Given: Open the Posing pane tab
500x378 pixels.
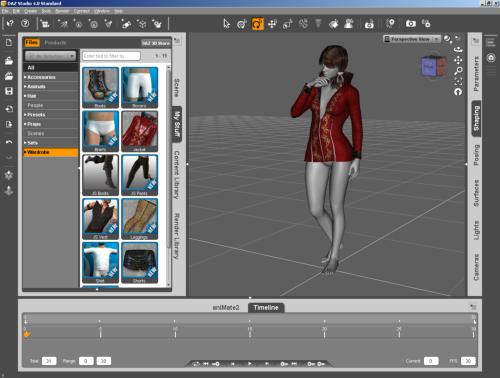Looking at the screenshot, I should click(x=476, y=155).
